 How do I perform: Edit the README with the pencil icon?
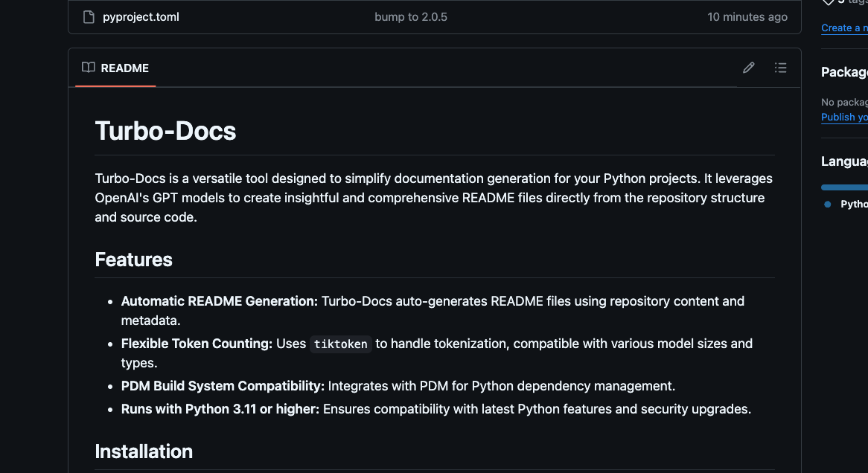[x=748, y=68]
